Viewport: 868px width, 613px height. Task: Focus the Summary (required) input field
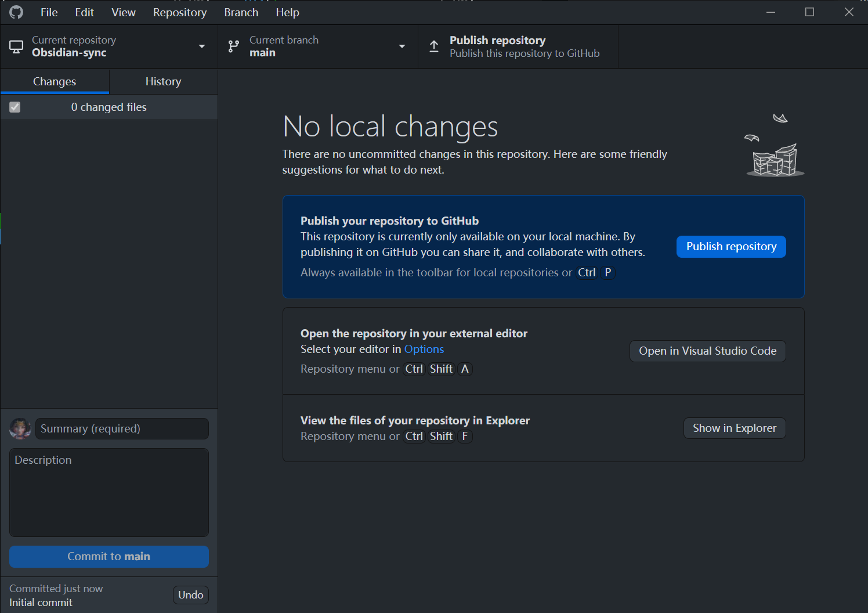[x=122, y=429]
